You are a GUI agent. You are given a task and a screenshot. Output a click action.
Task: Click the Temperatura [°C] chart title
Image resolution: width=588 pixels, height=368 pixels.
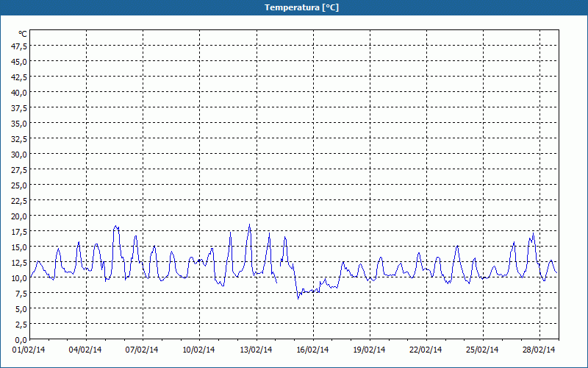301,7
